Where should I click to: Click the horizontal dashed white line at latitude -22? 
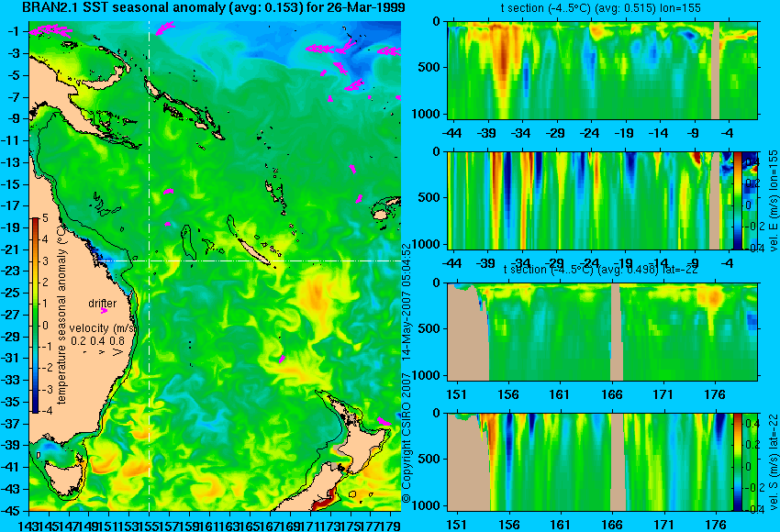249,260
